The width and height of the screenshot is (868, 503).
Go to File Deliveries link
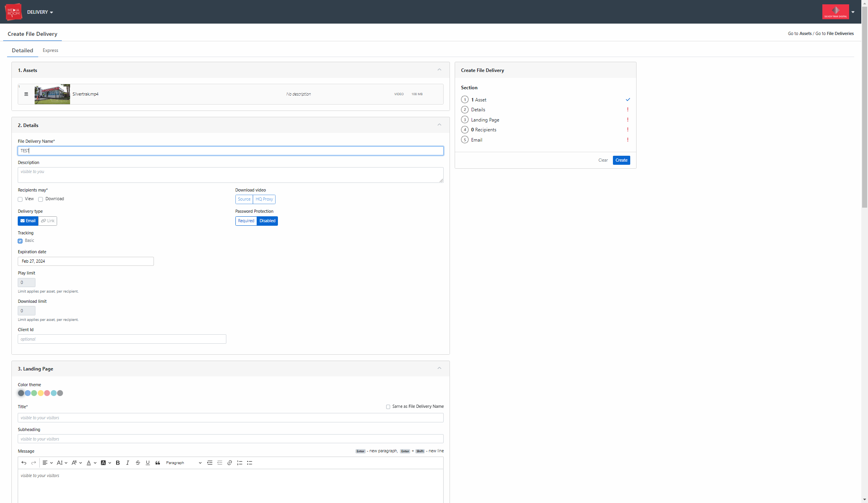tap(840, 34)
